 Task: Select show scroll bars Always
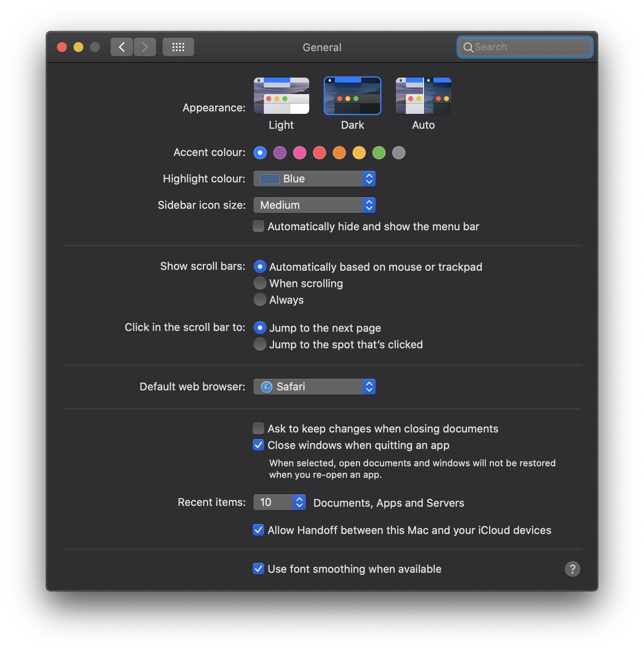pos(260,300)
